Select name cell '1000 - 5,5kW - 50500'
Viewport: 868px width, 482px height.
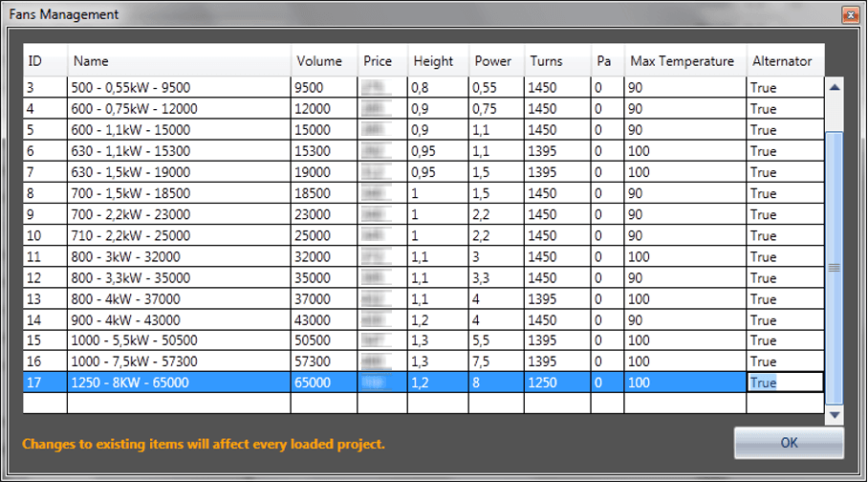click(x=179, y=340)
